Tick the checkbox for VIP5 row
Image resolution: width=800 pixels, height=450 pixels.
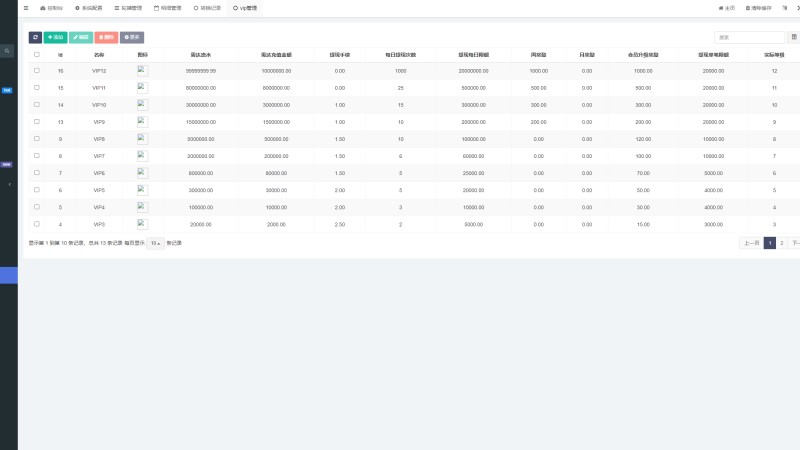pos(37,190)
